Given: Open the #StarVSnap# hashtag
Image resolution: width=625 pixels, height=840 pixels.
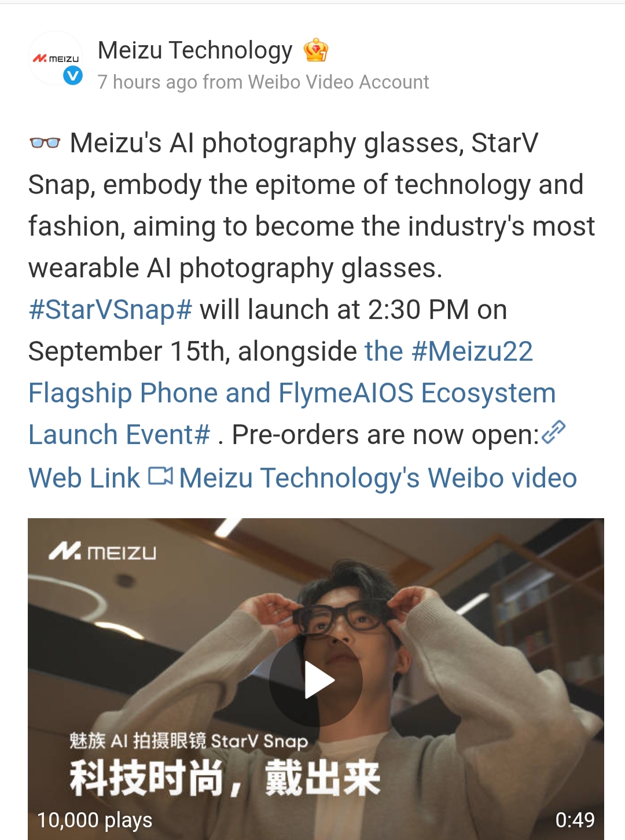Looking at the screenshot, I should tap(111, 310).
